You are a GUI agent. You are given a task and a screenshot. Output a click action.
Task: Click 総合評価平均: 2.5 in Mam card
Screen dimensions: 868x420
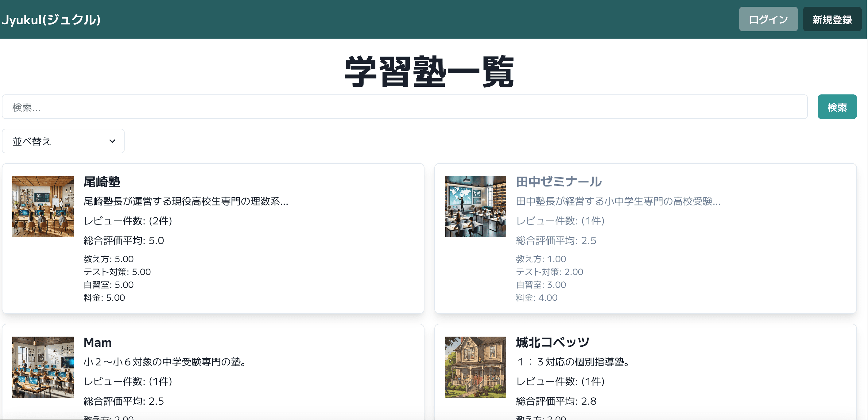pos(124,401)
